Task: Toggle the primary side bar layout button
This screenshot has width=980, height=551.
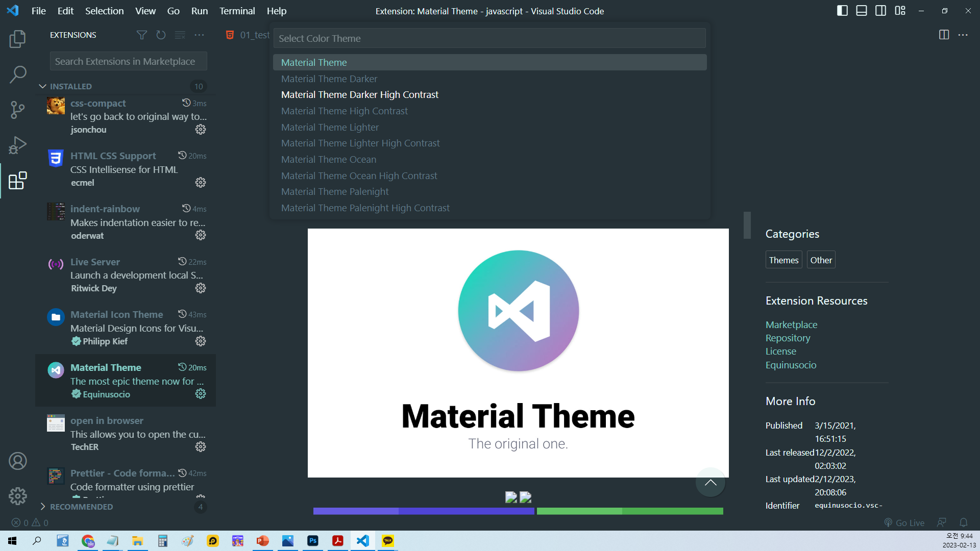Action: tap(842, 11)
